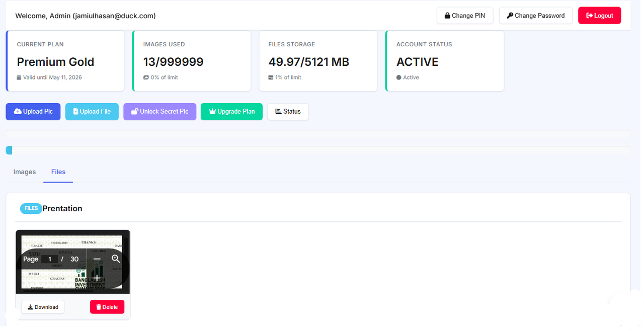Open the Status chart button
This screenshot has width=644, height=331.
pyautogui.click(x=288, y=112)
